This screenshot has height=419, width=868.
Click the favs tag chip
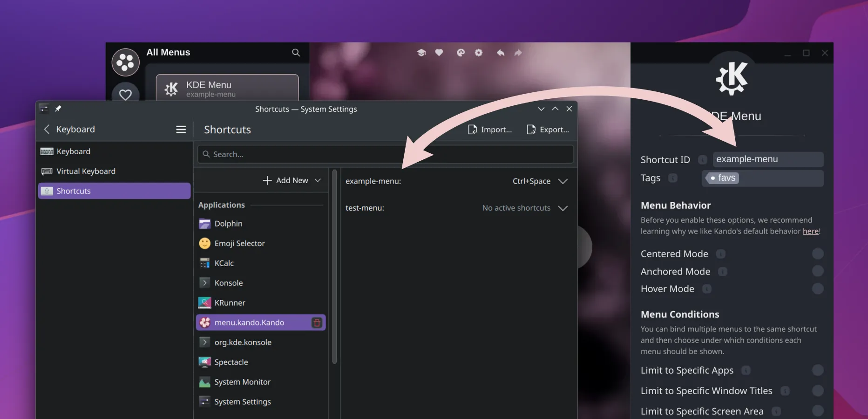point(722,178)
